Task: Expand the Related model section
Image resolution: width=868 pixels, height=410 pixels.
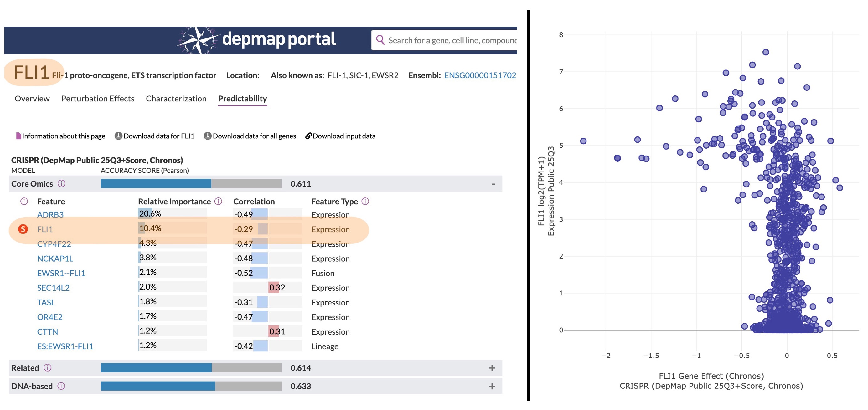Action: pos(492,368)
